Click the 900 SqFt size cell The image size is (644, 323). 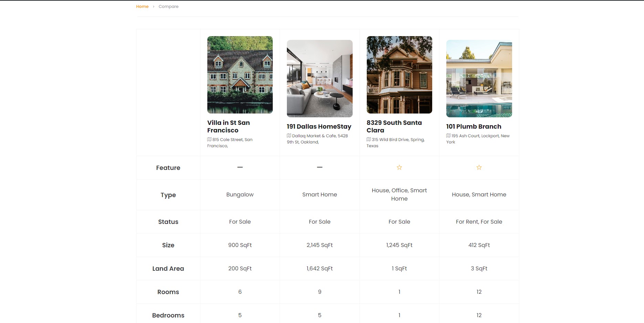pyautogui.click(x=240, y=245)
